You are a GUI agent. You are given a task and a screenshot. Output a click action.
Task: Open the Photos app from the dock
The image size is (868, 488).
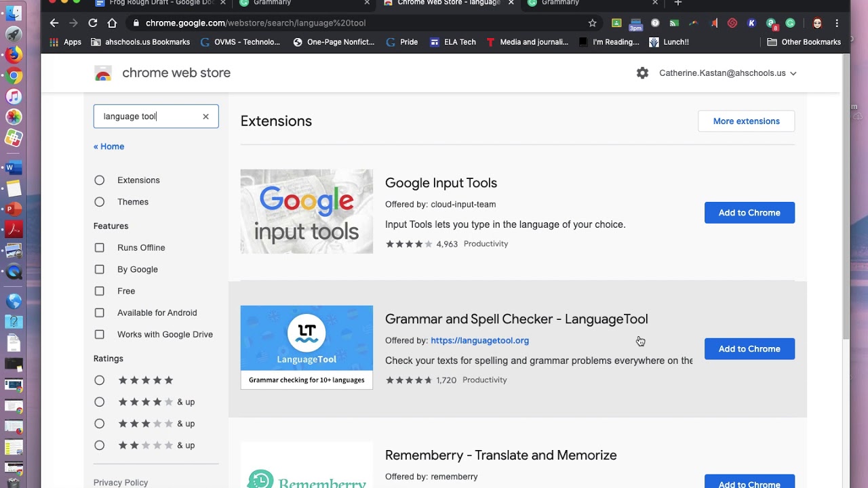[14, 117]
